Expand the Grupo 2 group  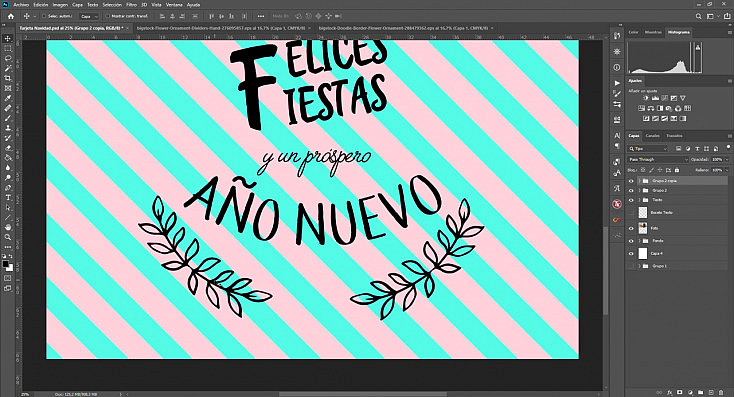(x=639, y=191)
